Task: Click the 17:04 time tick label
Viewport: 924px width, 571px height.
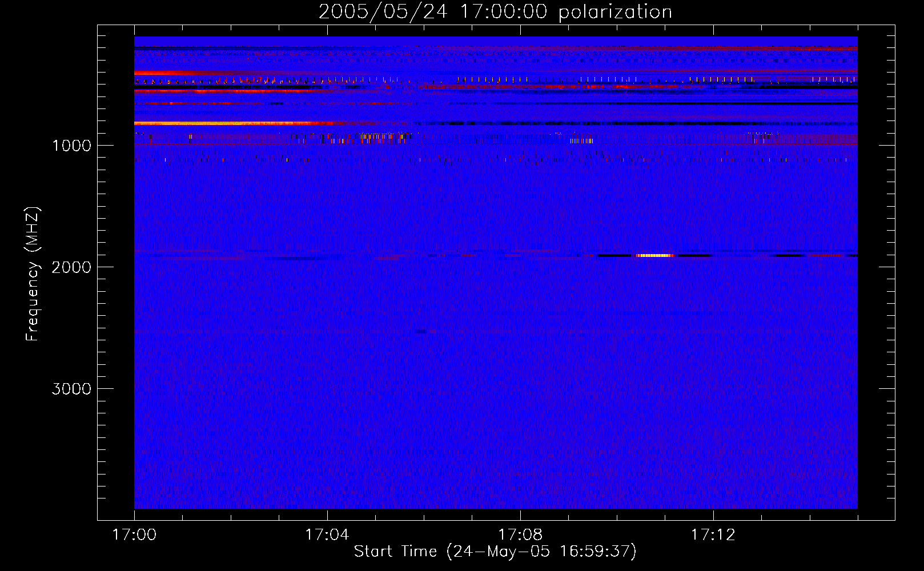Action: point(327,535)
